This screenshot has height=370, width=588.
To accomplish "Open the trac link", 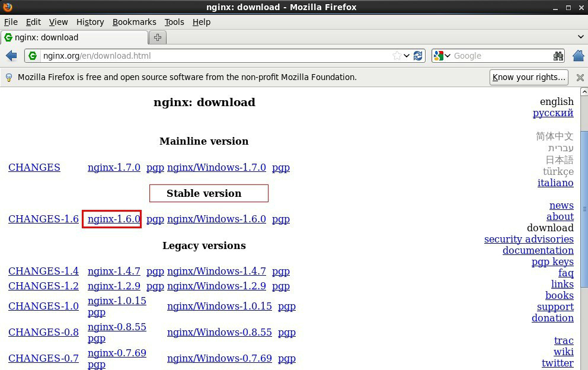I will tap(564, 340).
